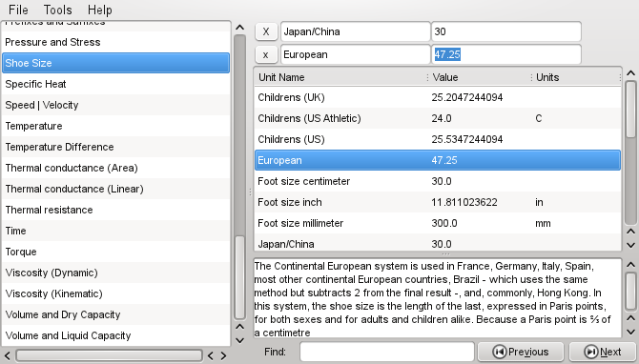Click description pane scroll down arrow at bottom
This screenshot has width=639, height=364.
(630, 332)
